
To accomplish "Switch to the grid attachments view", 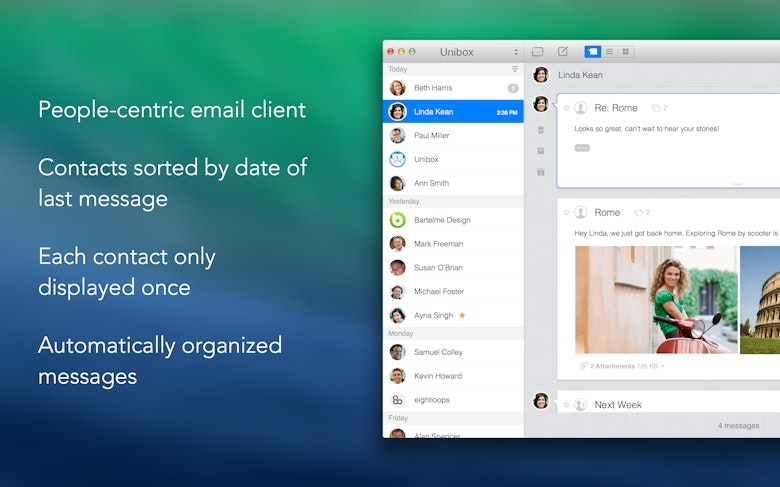I will click(x=626, y=51).
